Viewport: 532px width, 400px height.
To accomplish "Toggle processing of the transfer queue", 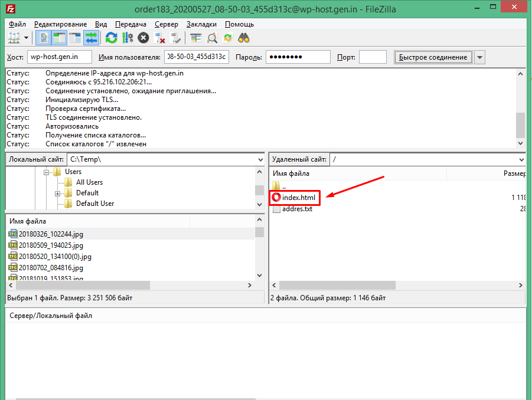I will pos(127,38).
